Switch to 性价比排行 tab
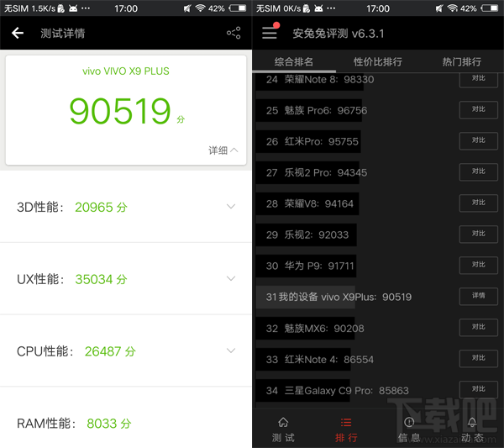504x448 pixels. tap(378, 61)
